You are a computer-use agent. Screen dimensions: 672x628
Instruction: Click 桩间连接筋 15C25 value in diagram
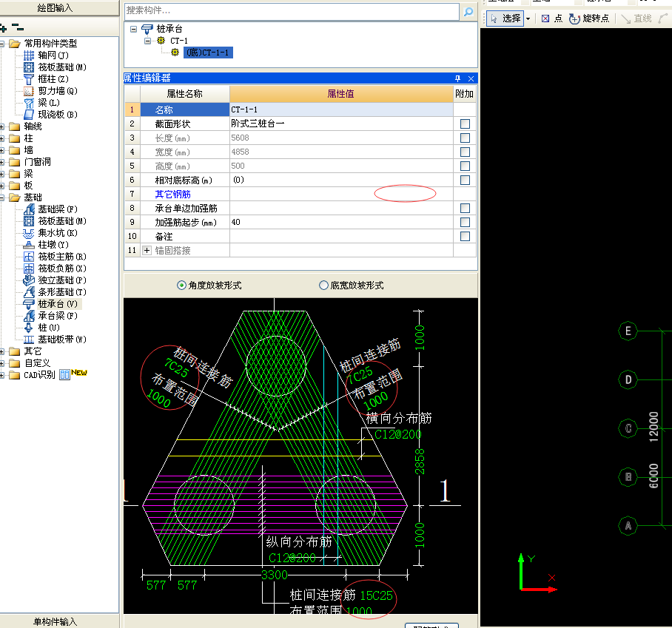(376, 595)
